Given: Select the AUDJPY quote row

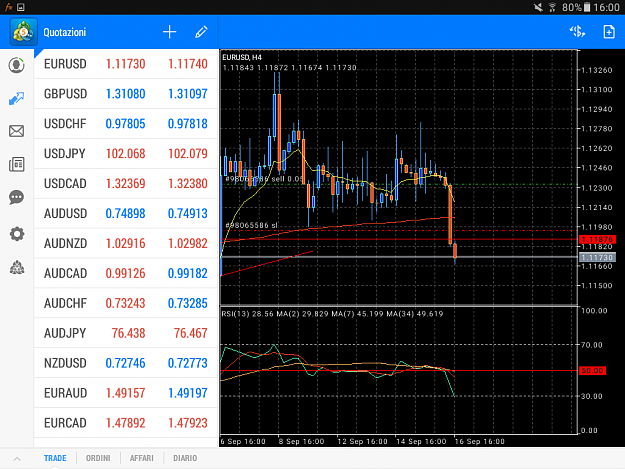Looking at the screenshot, I should (126, 333).
